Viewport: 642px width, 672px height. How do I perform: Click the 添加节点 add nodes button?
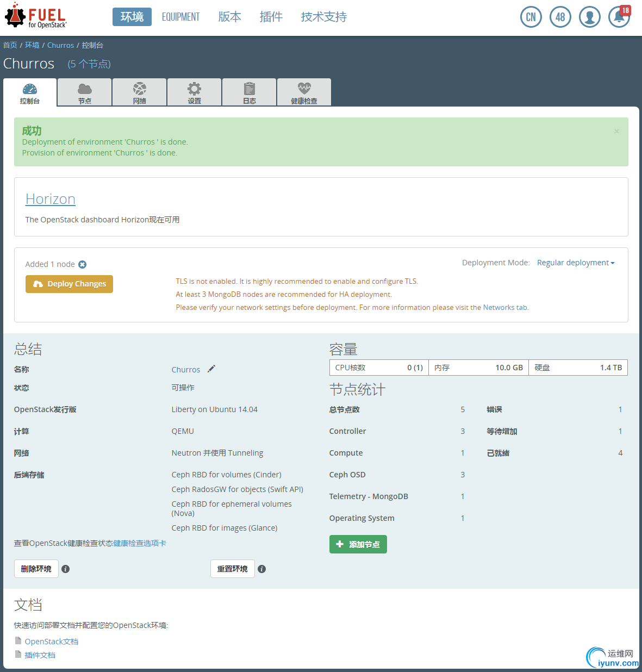(x=358, y=544)
